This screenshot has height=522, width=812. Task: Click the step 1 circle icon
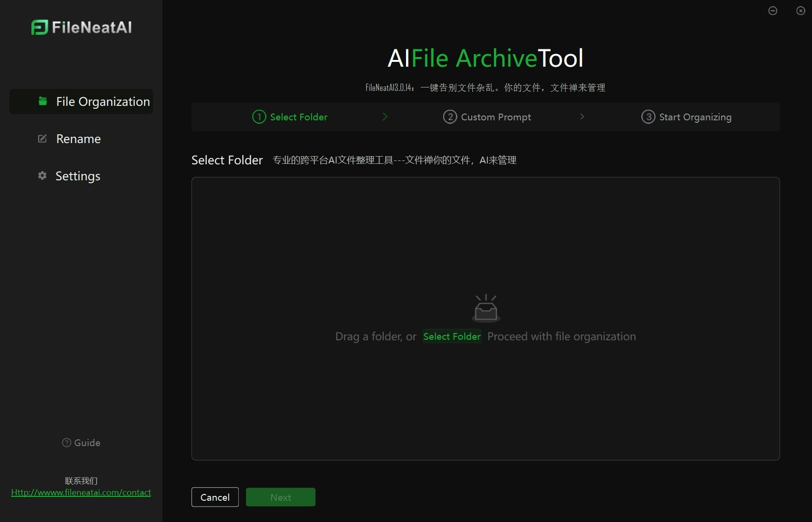pos(259,117)
